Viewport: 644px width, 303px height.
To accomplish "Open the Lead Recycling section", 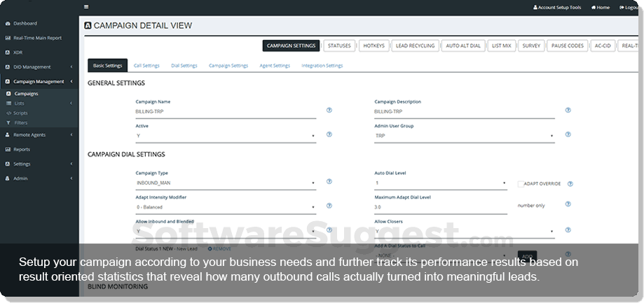I will pos(414,45).
